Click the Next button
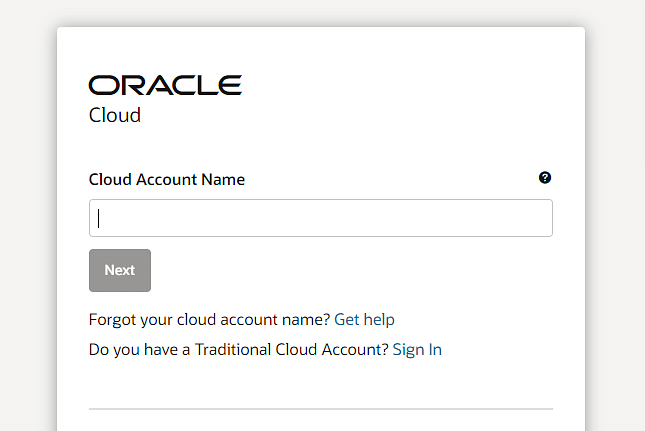Image resolution: width=645 pixels, height=431 pixels. [120, 270]
